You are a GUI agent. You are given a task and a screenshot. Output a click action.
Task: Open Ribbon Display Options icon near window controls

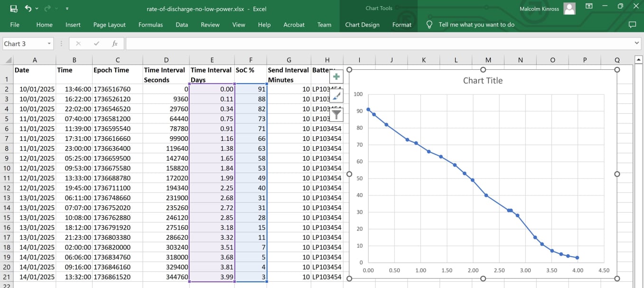589,6
